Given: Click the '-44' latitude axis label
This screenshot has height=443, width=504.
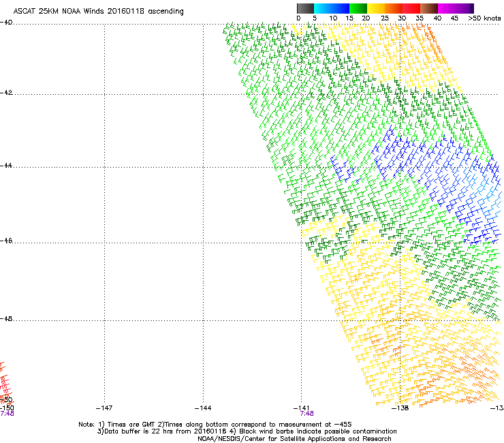Looking at the screenshot, I should pyautogui.click(x=6, y=166).
